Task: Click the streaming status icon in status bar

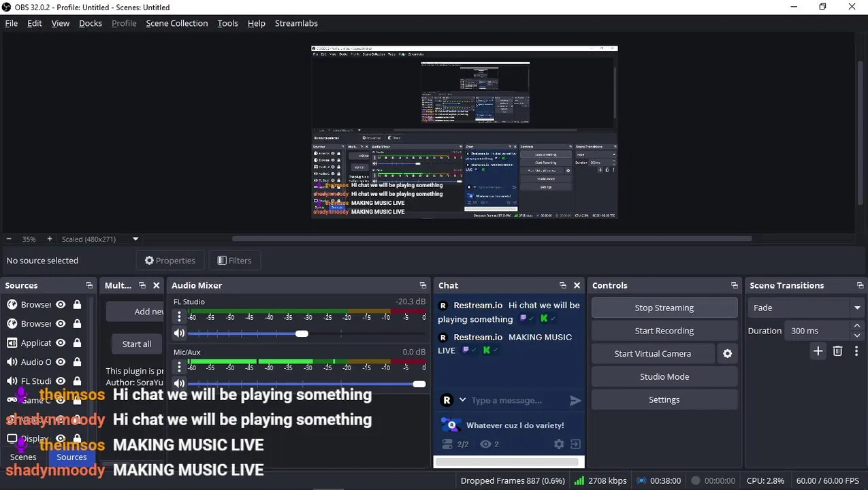Action: pyautogui.click(x=641, y=480)
